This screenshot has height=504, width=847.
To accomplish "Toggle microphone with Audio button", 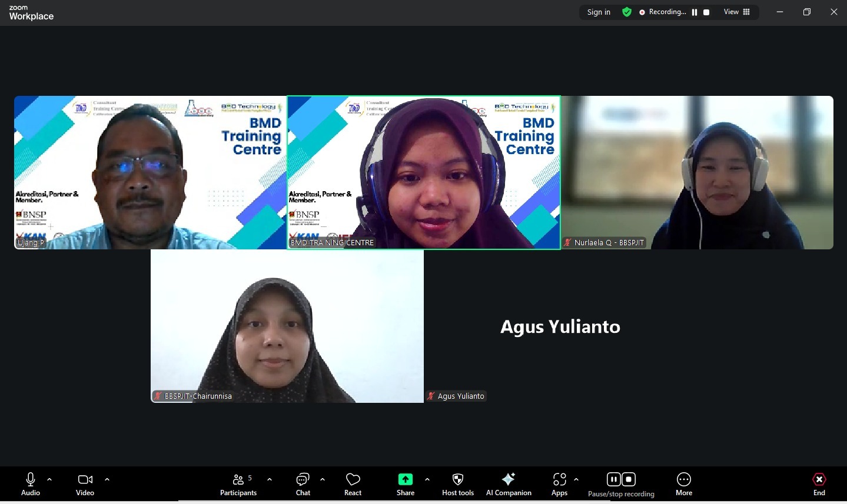I will pos(31,484).
